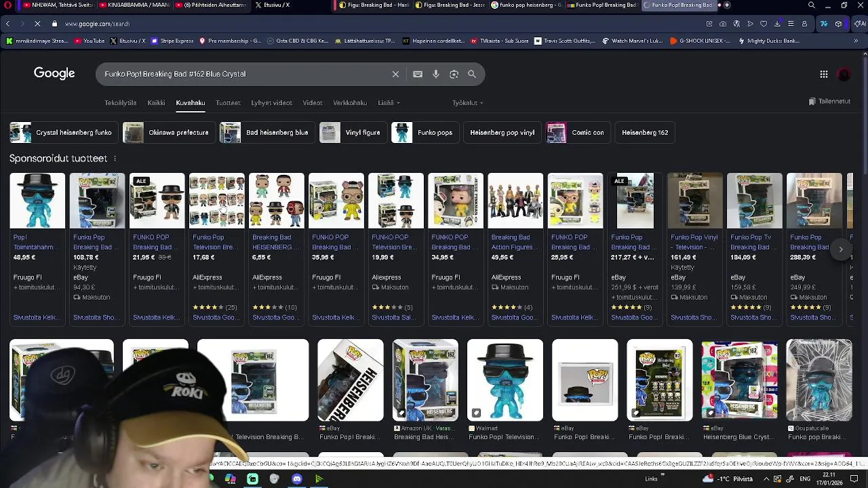868x488 pixels.
Task: Expand the Työkalut tools dropdown
Action: pos(468,103)
